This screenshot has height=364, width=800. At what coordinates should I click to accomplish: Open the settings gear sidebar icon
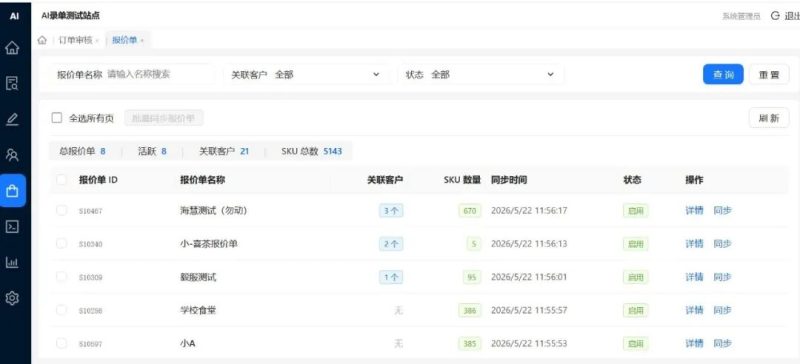(x=12, y=298)
